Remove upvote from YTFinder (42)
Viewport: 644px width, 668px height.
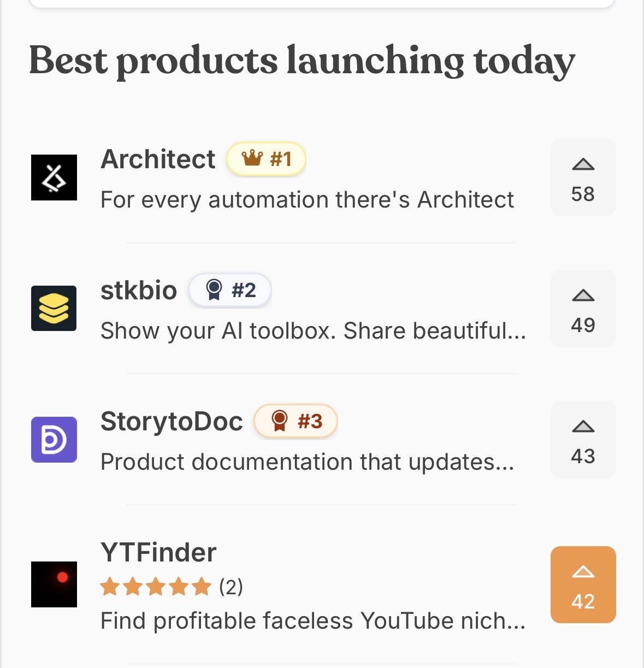(x=583, y=584)
